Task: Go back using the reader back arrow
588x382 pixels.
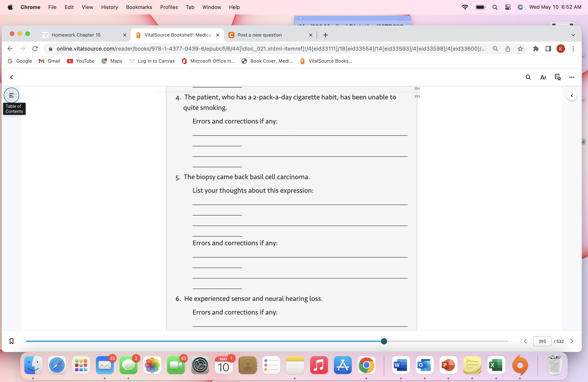Action: (x=12, y=77)
